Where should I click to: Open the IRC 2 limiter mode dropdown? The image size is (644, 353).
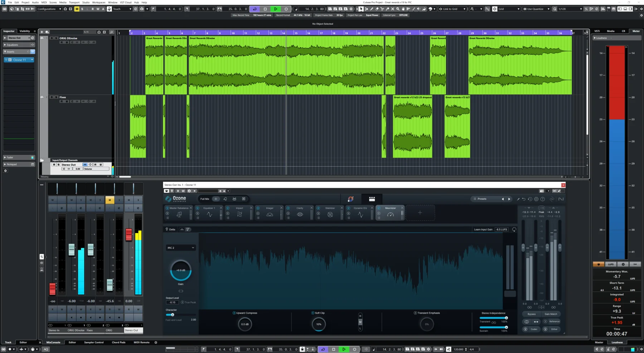[181, 248]
